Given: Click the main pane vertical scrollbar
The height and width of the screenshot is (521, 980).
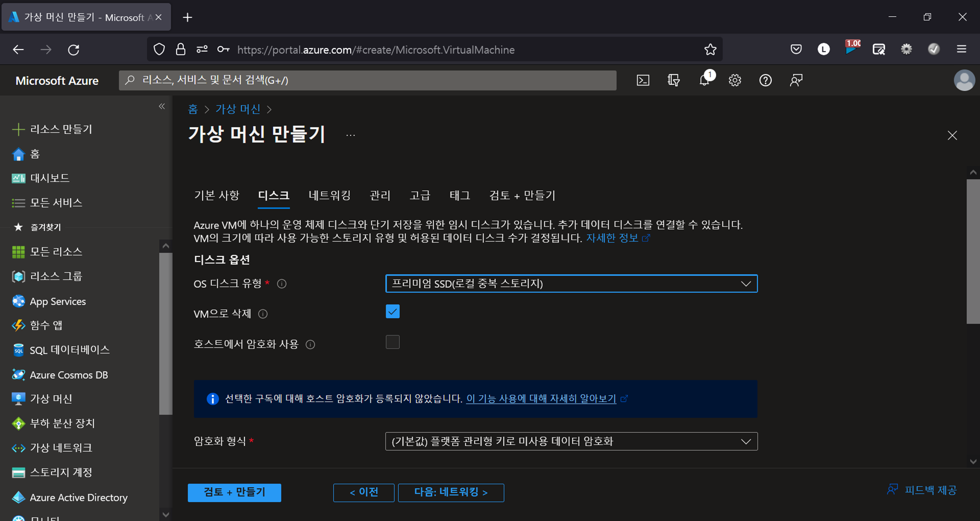Looking at the screenshot, I should 973,251.
